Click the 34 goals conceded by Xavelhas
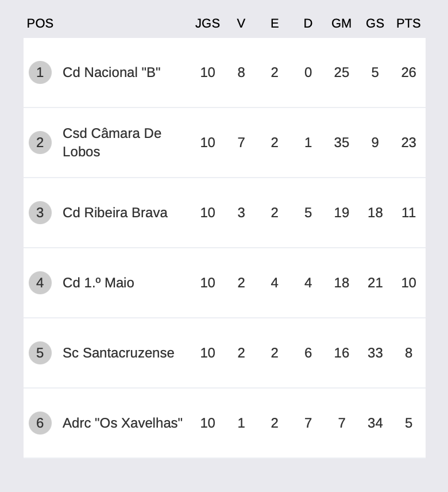 pyautogui.click(x=375, y=423)
